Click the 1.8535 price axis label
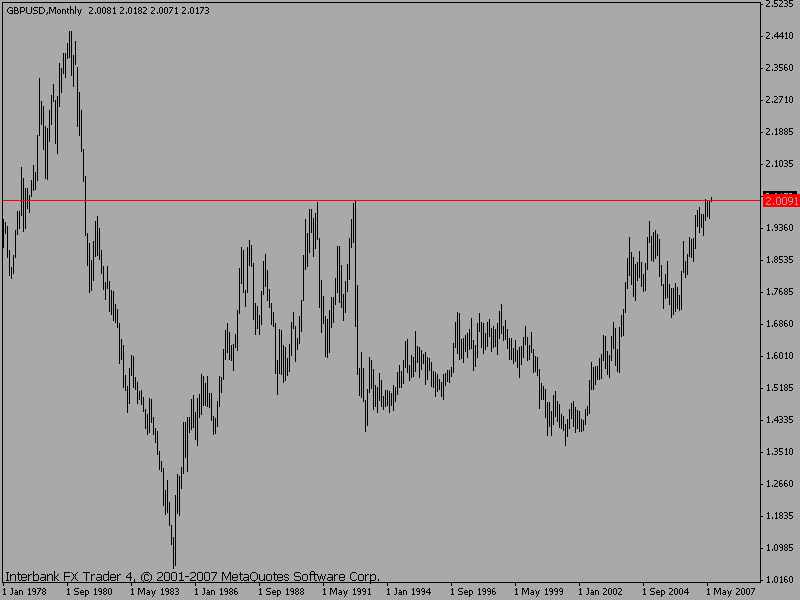800x600 pixels. (779, 260)
